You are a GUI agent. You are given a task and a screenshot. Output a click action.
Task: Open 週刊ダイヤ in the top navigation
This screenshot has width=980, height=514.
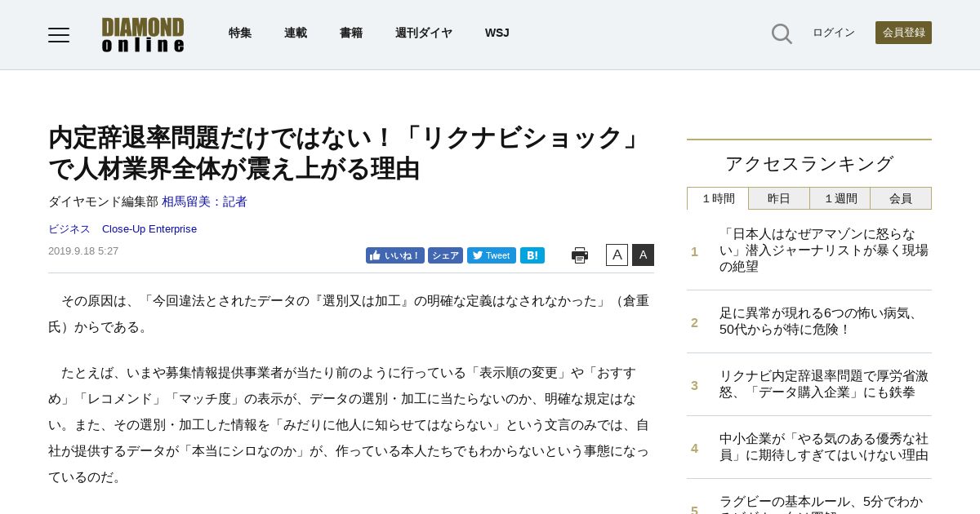click(424, 33)
